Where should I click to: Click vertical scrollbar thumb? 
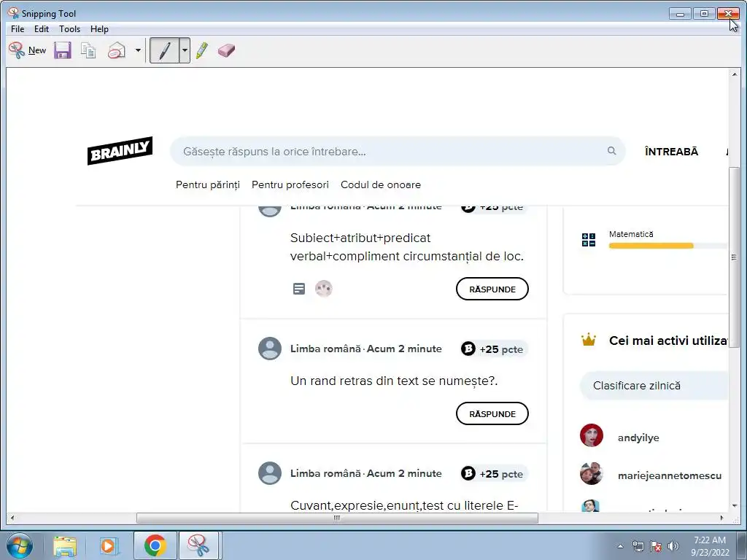click(734, 257)
